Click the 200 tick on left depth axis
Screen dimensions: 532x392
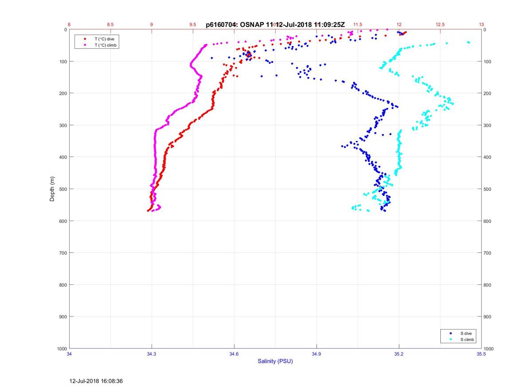tap(63, 93)
